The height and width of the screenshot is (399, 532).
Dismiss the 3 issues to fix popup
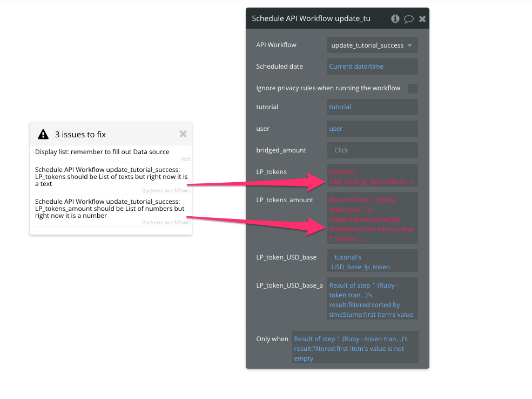(183, 134)
